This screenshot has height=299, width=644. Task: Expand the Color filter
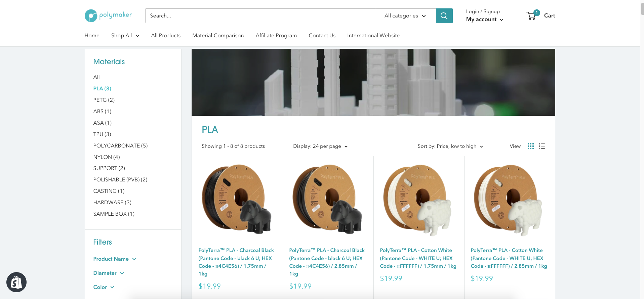[x=104, y=287]
